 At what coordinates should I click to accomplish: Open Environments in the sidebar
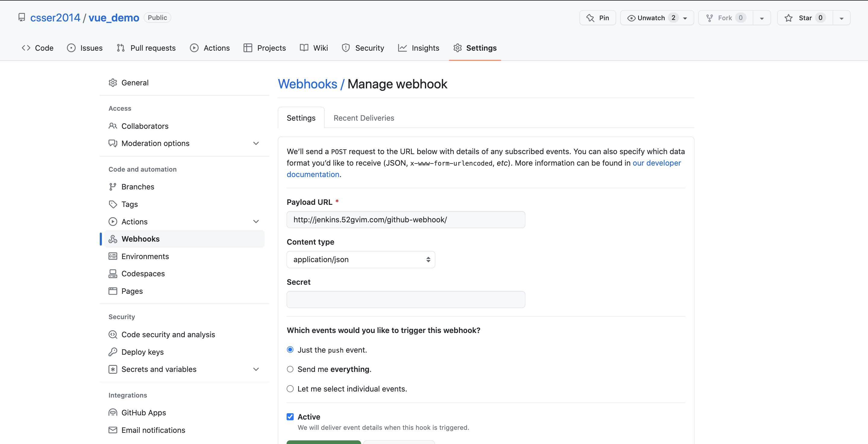(x=184, y=256)
